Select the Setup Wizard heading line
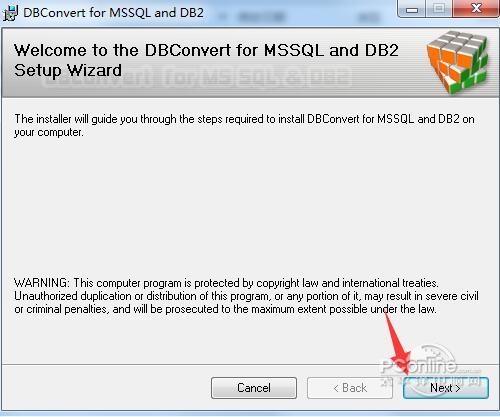This screenshot has height=417, width=500. tap(68, 70)
